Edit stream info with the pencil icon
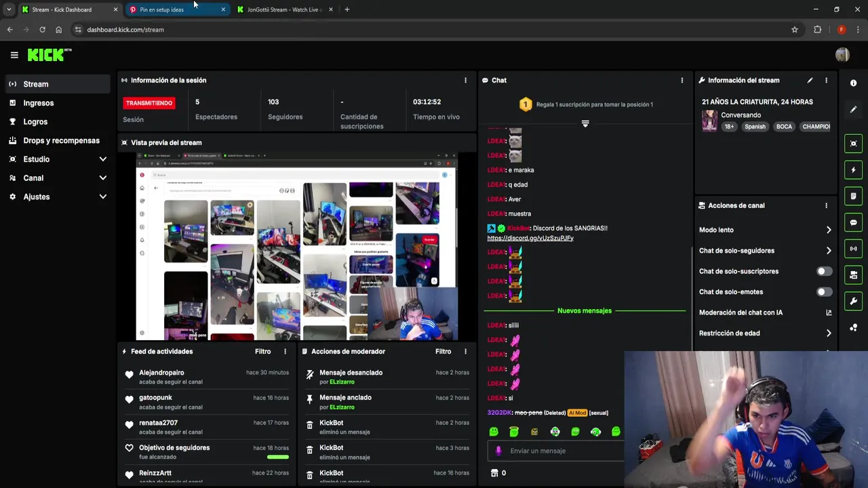The height and width of the screenshot is (488, 868). coord(810,80)
